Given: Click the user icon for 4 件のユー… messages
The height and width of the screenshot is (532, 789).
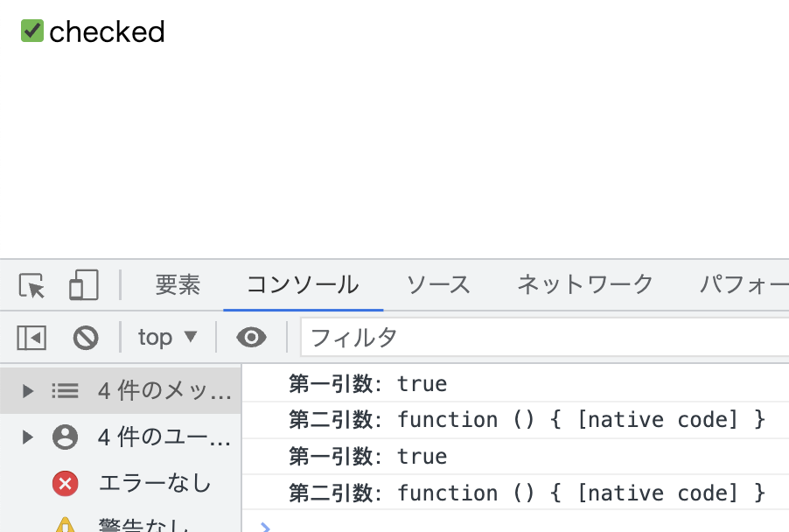Looking at the screenshot, I should tap(65, 437).
